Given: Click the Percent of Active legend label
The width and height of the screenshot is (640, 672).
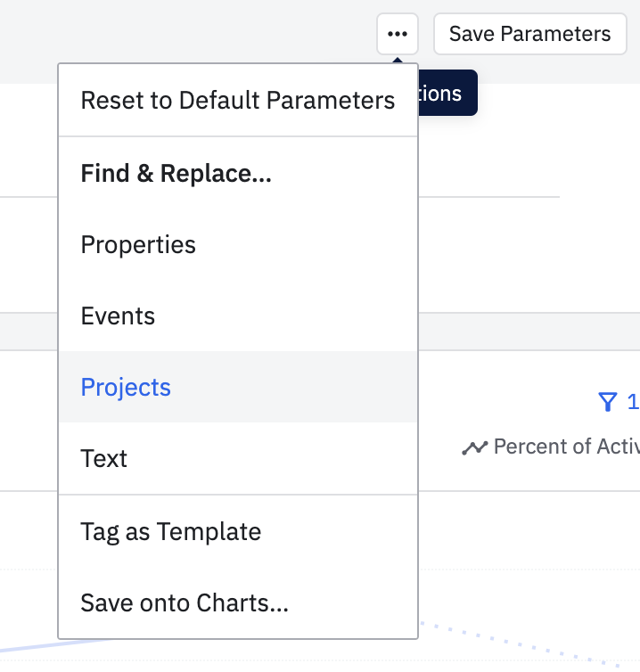Looking at the screenshot, I should [566, 447].
